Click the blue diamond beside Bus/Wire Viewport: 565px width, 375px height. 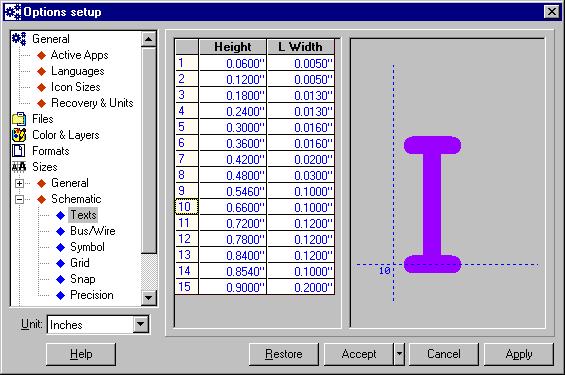(x=61, y=231)
